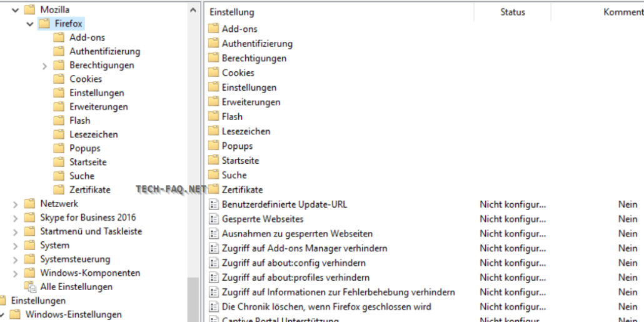Expand the System tree node
Screen dimensions: 644x322
[x=16, y=246]
